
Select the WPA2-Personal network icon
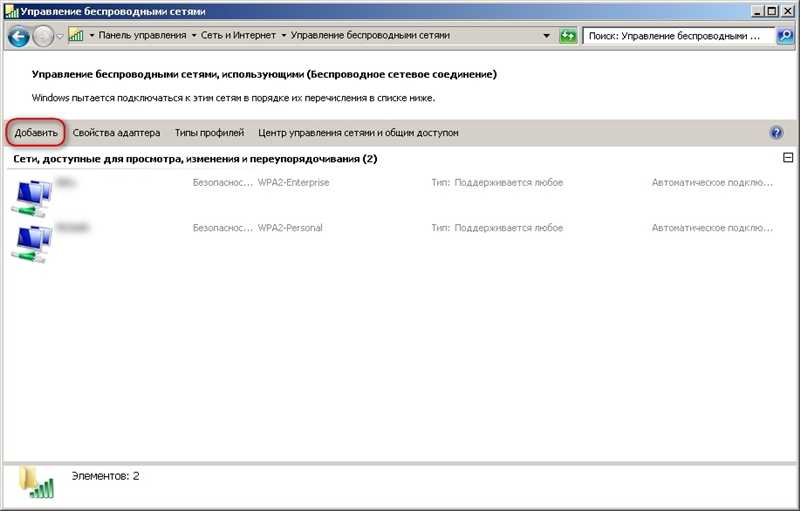pyautogui.click(x=32, y=243)
